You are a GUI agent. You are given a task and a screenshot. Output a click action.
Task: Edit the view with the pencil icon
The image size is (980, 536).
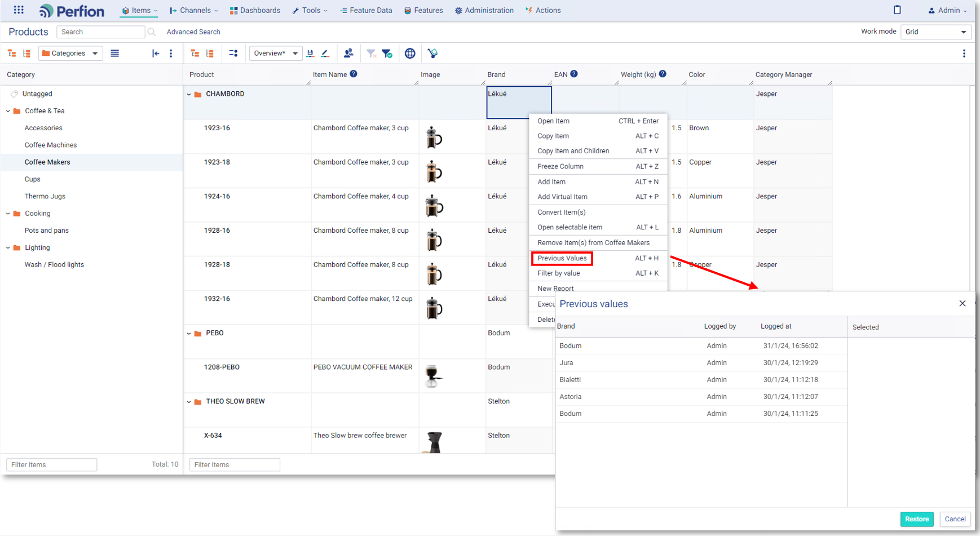point(325,54)
